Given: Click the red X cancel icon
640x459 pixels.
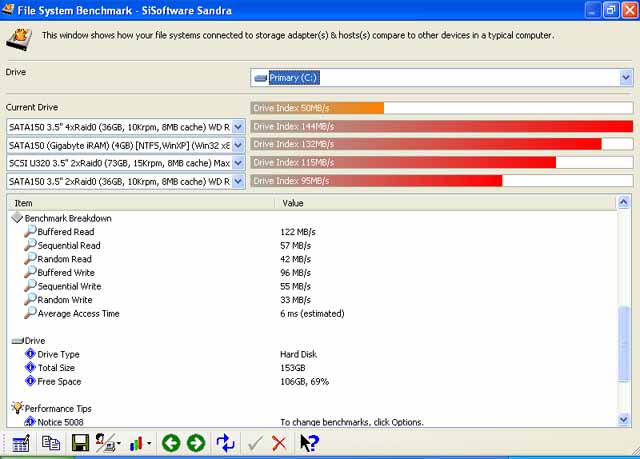Looking at the screenshot, I should pyautogui.click(x=279, y=443).
